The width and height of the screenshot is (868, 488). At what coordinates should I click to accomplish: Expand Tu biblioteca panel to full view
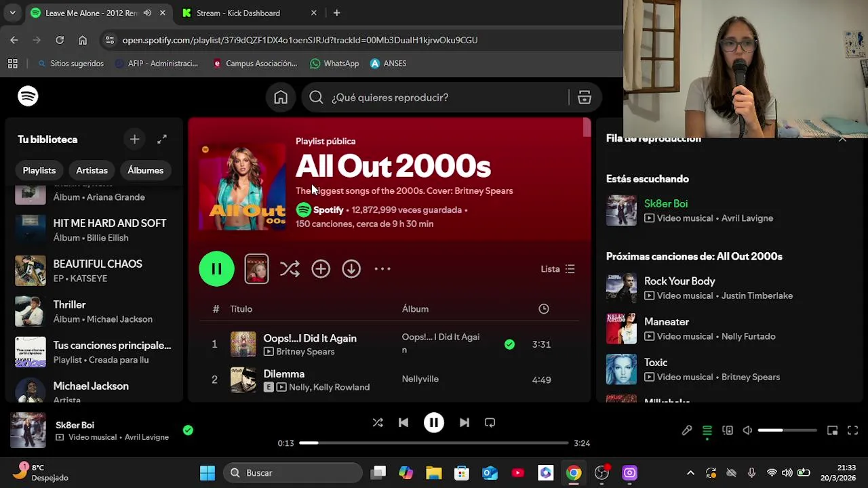(x=162, y=140)
